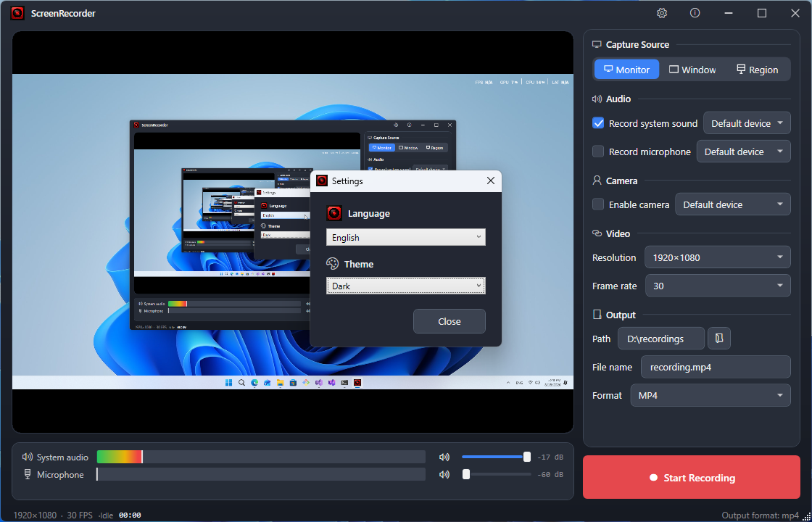Switch to Window capture source
The image size is (812, 522).
coord(692,70)
